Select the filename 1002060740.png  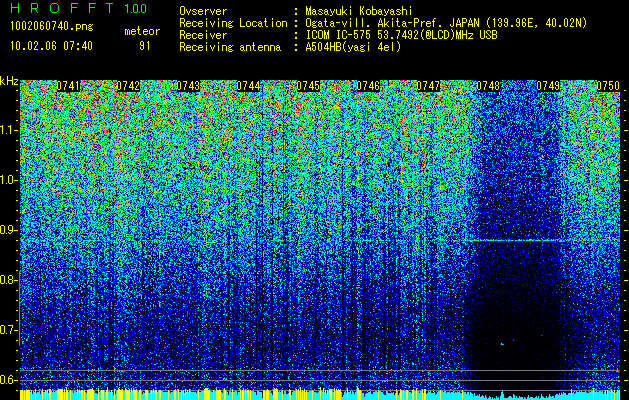coord(52,27)
